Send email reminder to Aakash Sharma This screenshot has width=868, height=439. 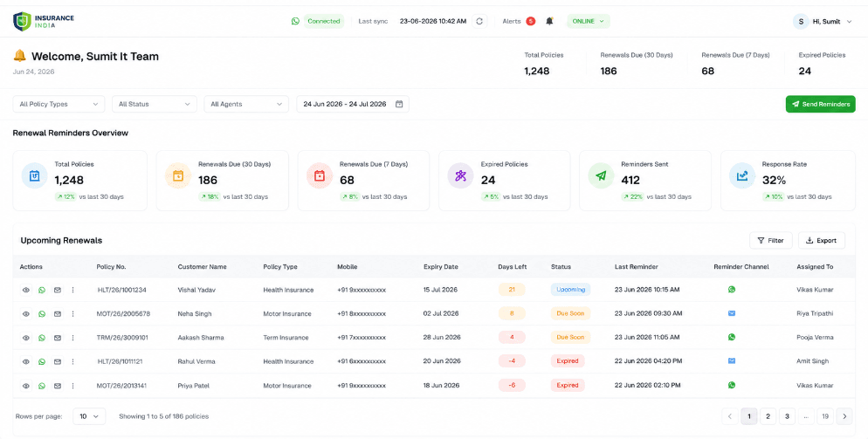(x=57, y=338)
